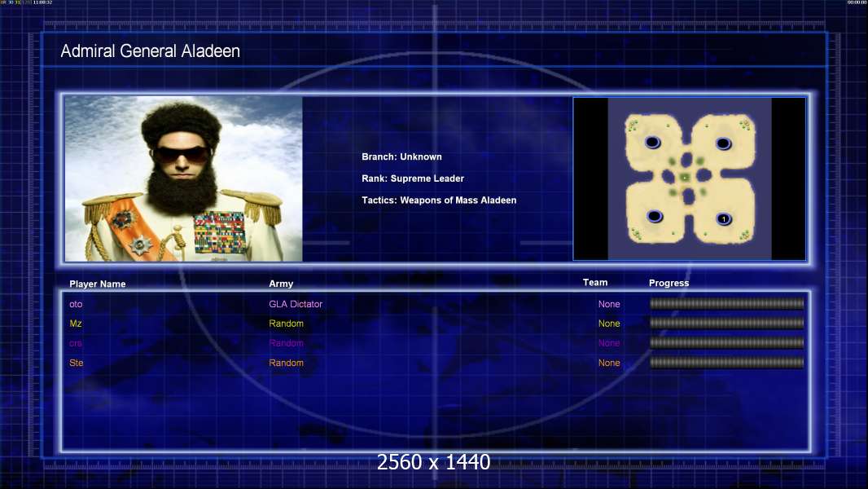
Task: Select player name oto
Action: [x=76, y=304]
